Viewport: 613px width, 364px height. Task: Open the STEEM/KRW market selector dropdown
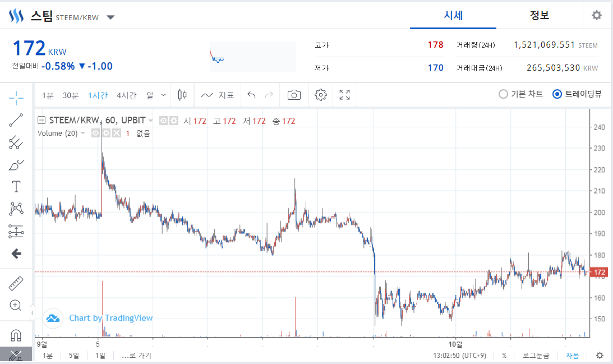pos(110,17)
